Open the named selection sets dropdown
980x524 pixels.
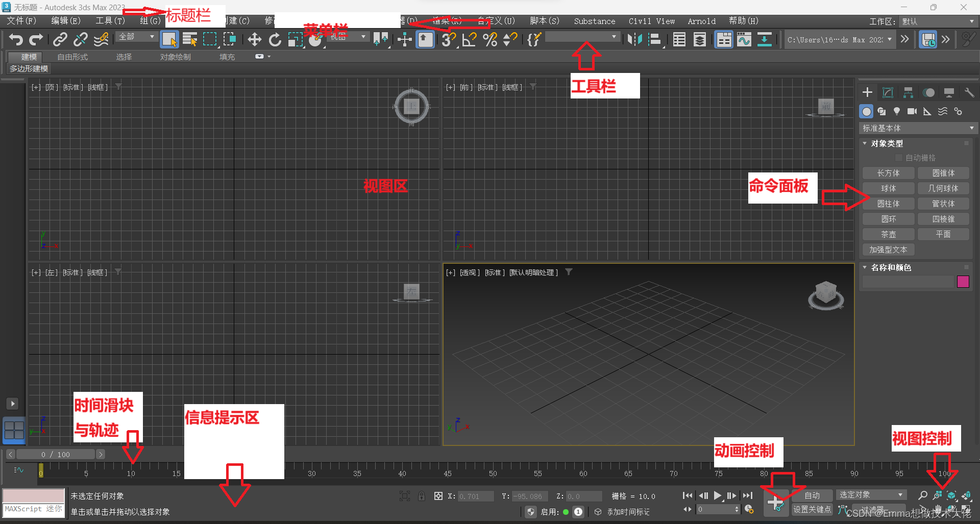(x=582, y=37)
